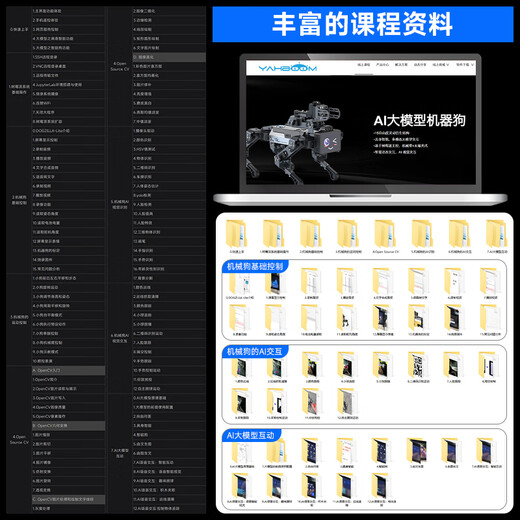Screen dimensions: 520x520
Task: Open the 2.机械狗基础控制 folder in top row
Action: pos(311,233)
